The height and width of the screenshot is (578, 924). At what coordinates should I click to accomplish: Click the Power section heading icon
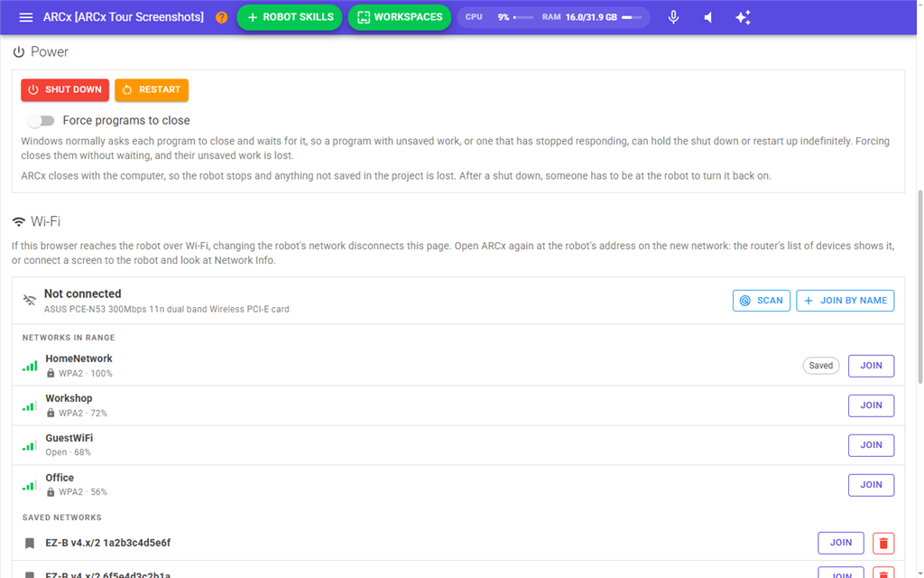[19, 51]
